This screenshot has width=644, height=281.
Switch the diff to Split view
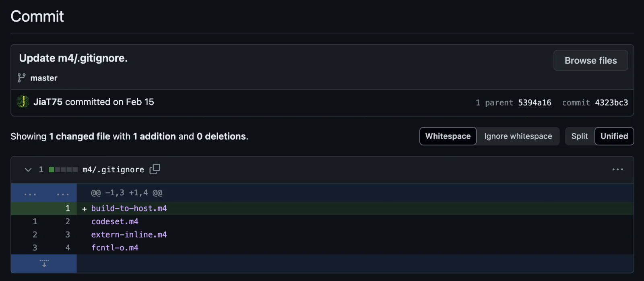(x=580, y=136)
